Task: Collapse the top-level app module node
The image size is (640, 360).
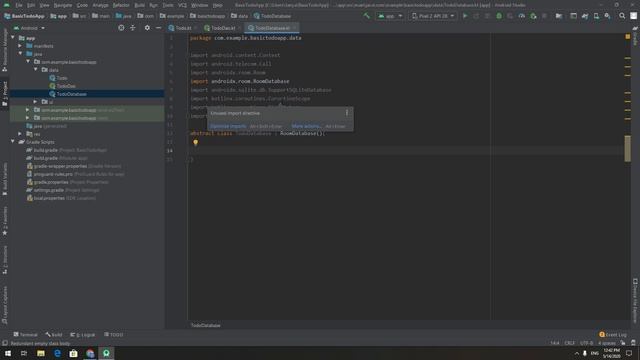Action: coord(13,38)
